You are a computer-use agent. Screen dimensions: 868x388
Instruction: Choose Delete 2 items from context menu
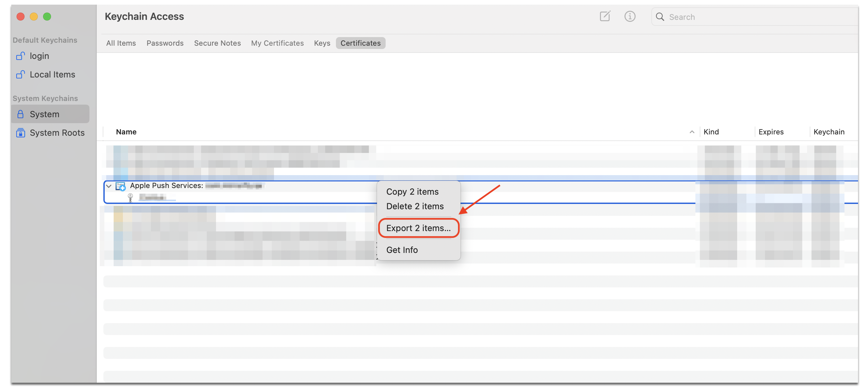point(415,206)
